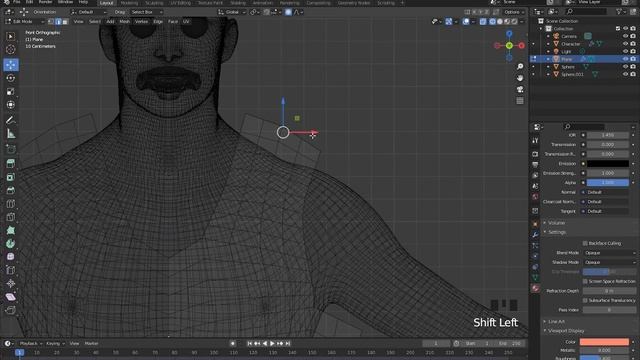Screen dimensions: 640x360
Task: Select the Loop Cut tool
Action: [x=11, y=204]
